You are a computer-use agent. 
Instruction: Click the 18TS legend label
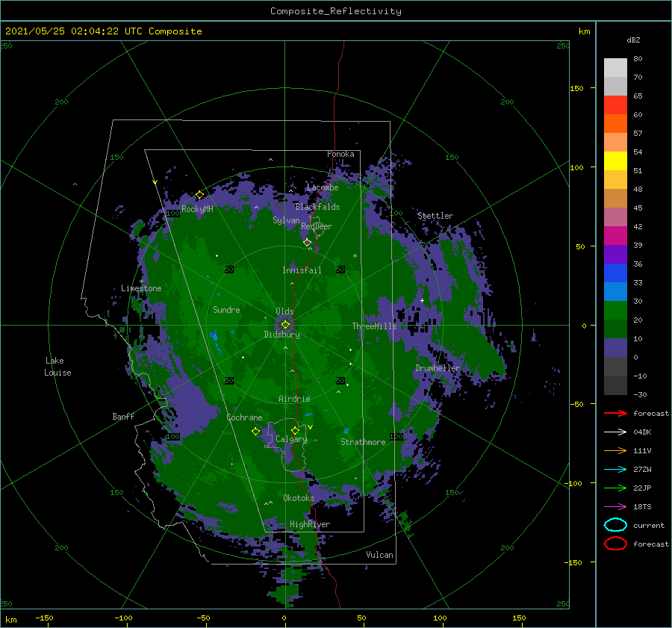[642, 507]
